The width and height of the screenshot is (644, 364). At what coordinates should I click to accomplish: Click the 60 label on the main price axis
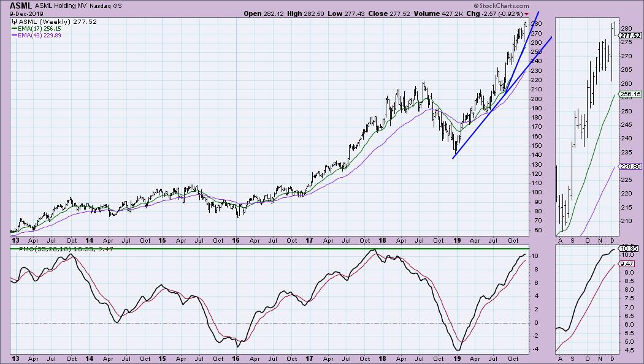click(x=538, y=230)
